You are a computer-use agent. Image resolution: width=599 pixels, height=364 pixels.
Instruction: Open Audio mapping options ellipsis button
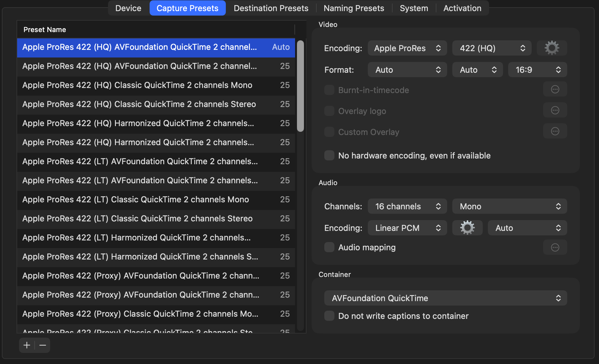click(x=555, y=247)
